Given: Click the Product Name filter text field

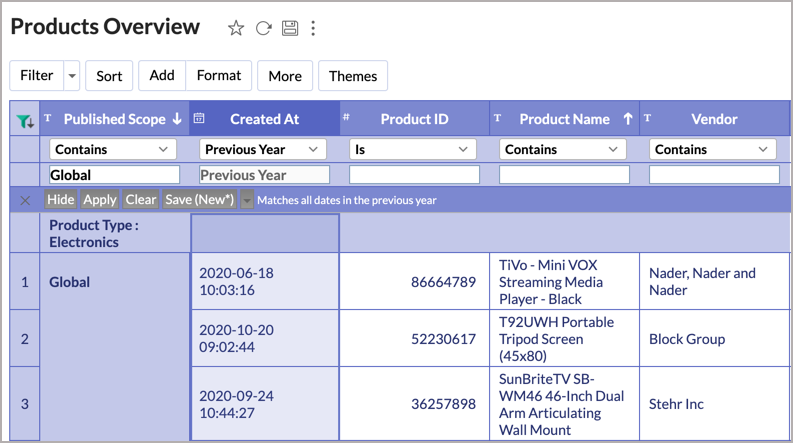Looking at the screenshot, I should pos(564,175).
